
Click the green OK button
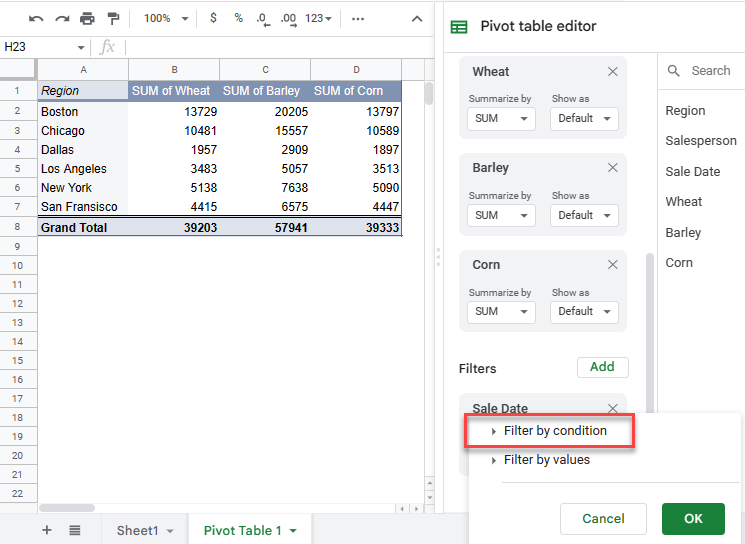click(693, 518)
